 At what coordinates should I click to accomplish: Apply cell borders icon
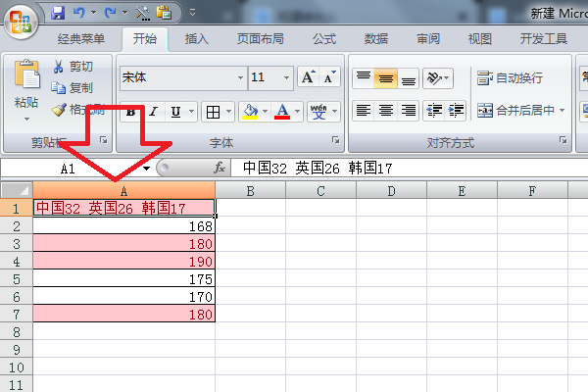[213, 112]
